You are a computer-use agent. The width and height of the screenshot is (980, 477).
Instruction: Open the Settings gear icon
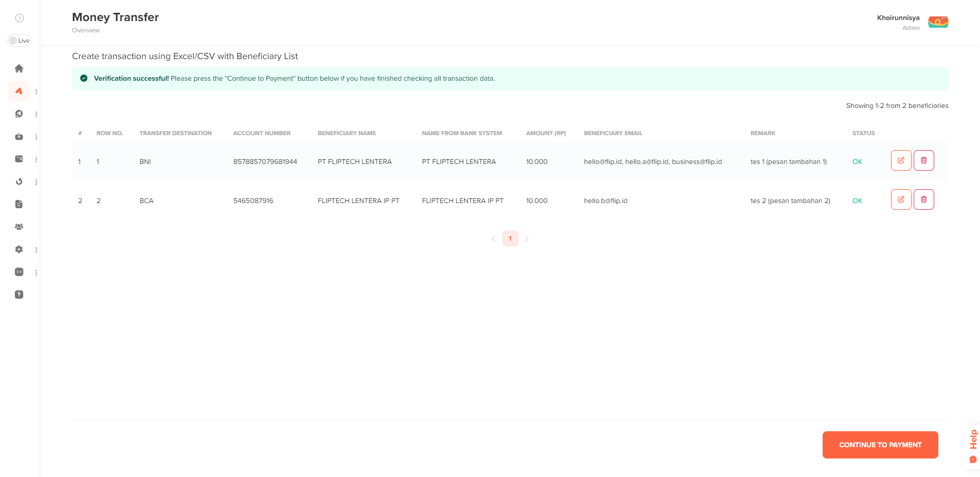[19, 249]
